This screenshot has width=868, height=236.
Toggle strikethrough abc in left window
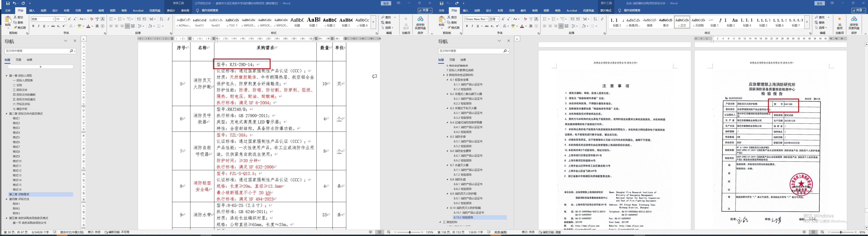pos(53,26)
